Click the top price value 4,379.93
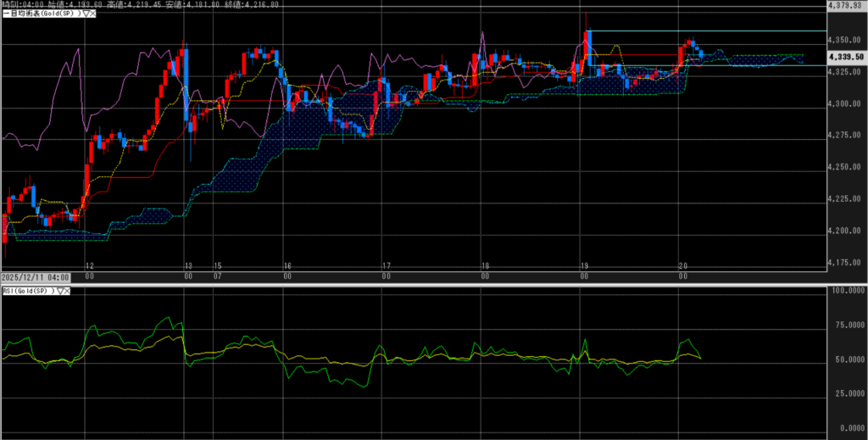The image size is (868, 440). coord(845,5)
